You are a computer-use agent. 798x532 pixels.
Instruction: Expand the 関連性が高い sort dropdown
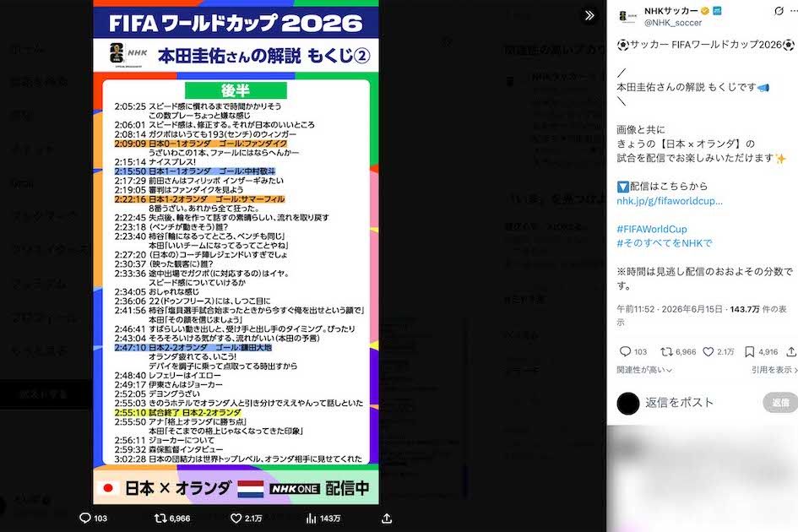click(x=644, y=370)
